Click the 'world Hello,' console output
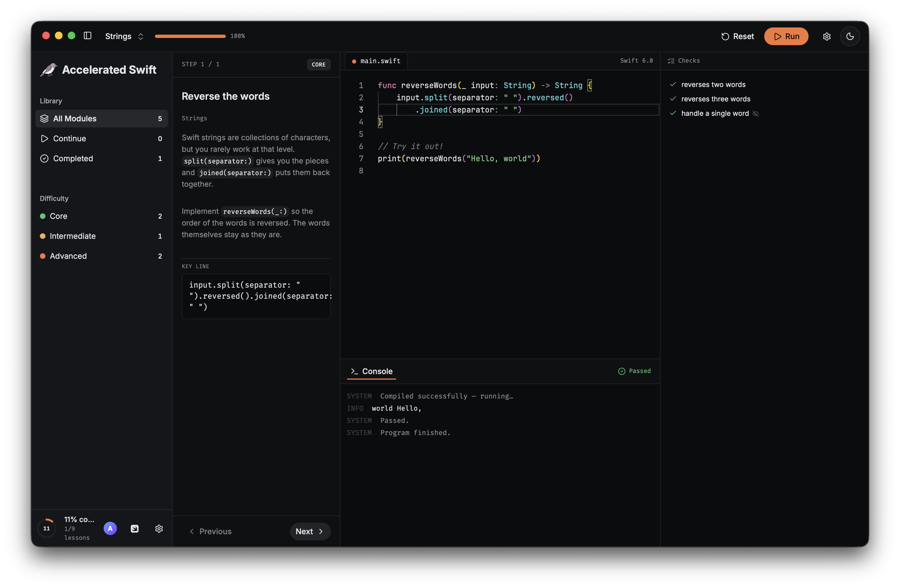This screenshot has width=900, height=588. point(396,408)
